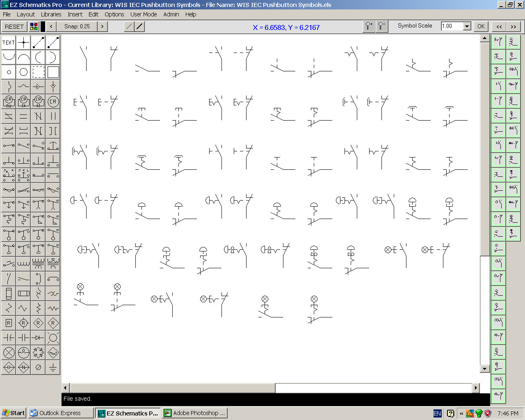Select the vertical fuse rectangle symbol

pos(9,293)
